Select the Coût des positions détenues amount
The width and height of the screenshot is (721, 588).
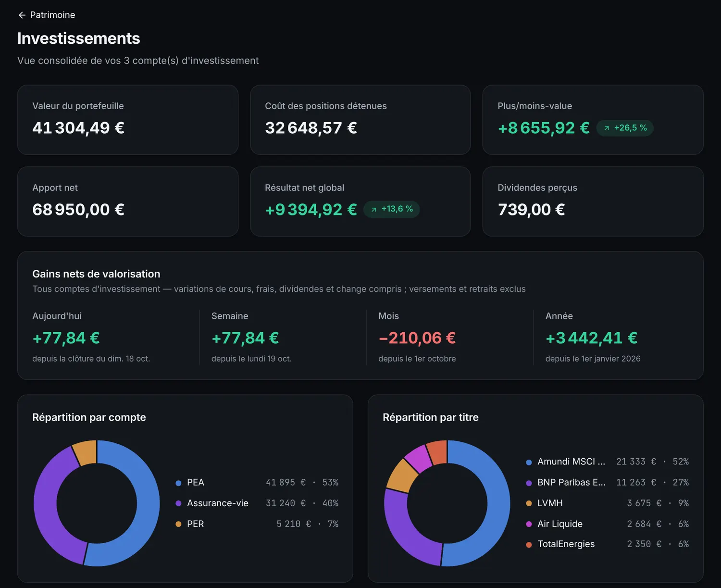tap(311, 128)
